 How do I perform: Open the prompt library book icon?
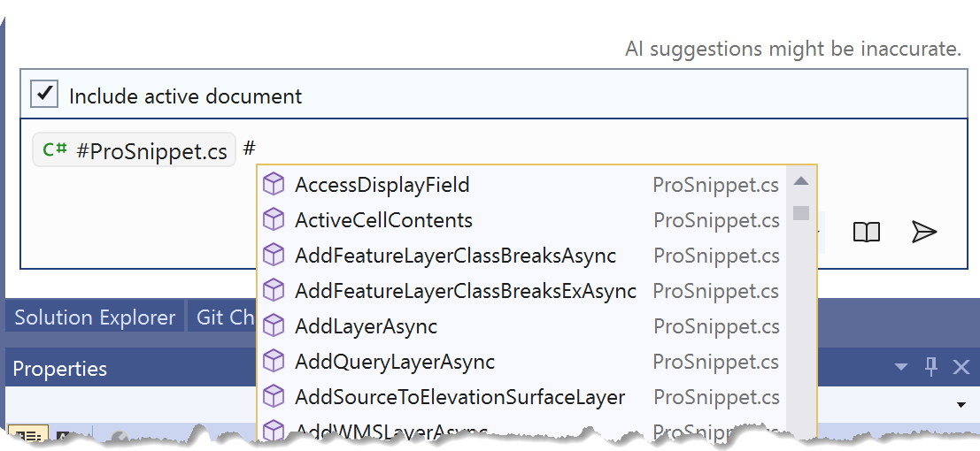point(866,232)
